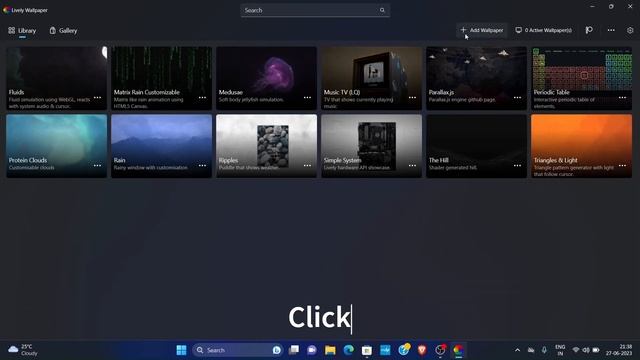This screenshot has width=640, height=360.
Task: Open Brave browser from the taskbar
Action: coord(422,350)
